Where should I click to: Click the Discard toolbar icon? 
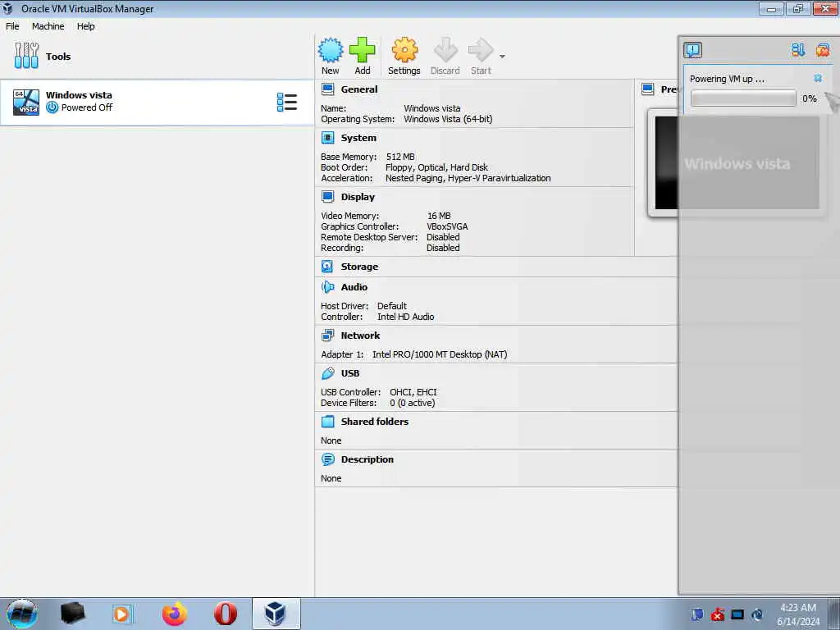point(445,50)
